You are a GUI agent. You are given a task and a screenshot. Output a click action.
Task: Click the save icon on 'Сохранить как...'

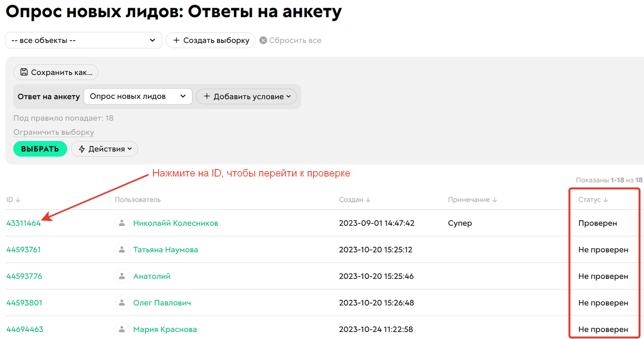click(x=24, y=72)
